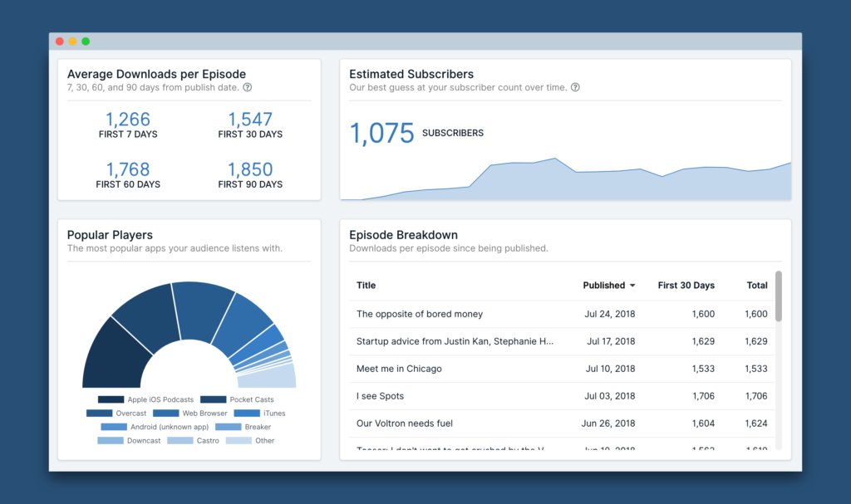Click the Published sort arrow
Viewport: 851px width, 504px height.
pos(632,286)
